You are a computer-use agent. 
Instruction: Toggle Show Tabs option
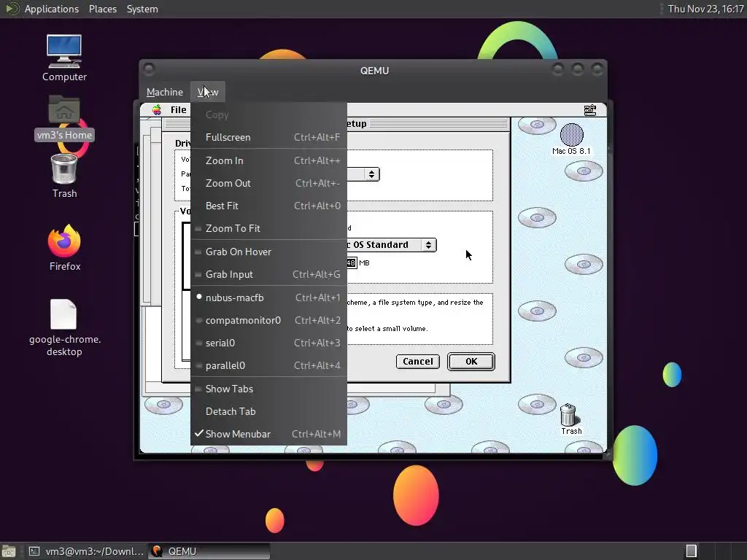coord(268,389)
